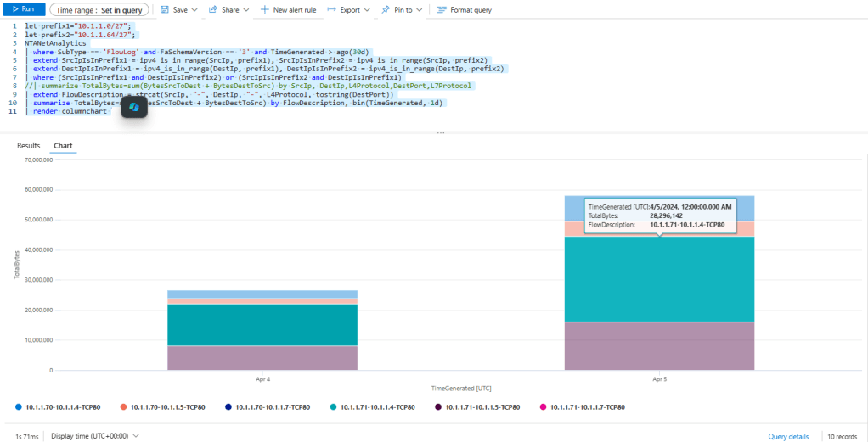Switch to the Results tab
Image resolution: width=868 pixels, height=442 pixels.
29,146
